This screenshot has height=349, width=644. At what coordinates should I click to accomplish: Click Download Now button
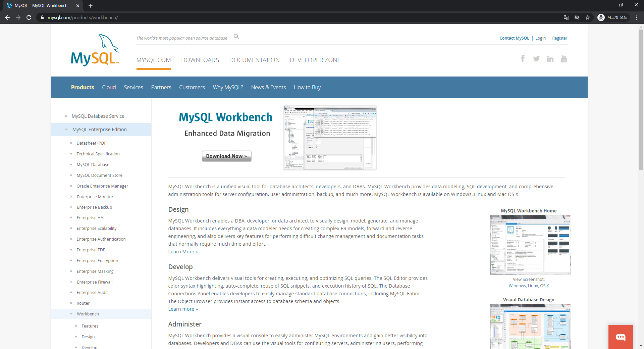(227, 156)
